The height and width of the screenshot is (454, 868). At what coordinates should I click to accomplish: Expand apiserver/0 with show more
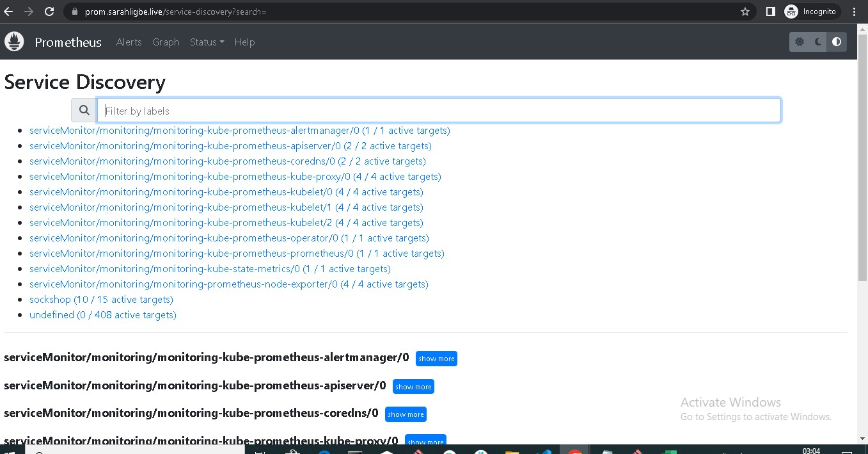[413, 387]
